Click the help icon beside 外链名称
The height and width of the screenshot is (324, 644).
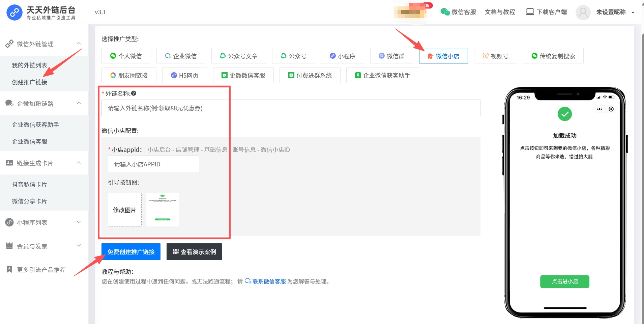pos(134,93)
